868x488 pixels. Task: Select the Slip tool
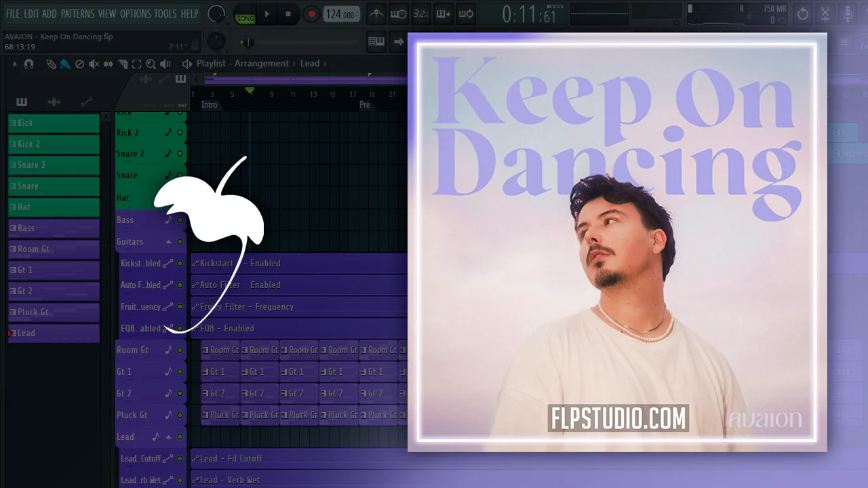[x=108, y=64]
